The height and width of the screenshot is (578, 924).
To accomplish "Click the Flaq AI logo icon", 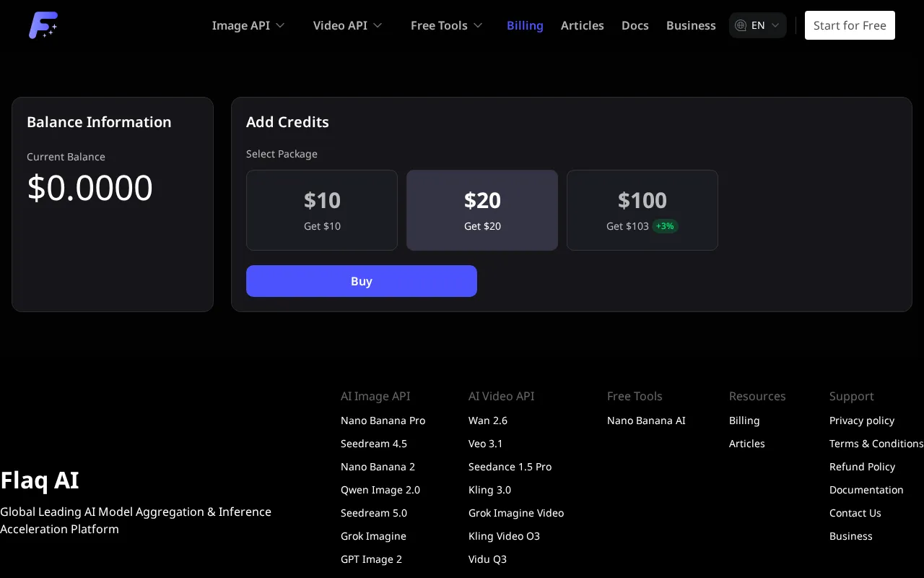I will pyautogui.click(x=43, y=25).
